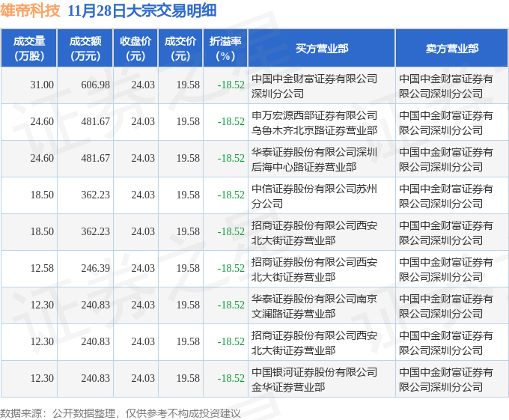The height and width of the screenshot is (420, 509).
Task: Click the 折溢率(%) column header
Action: point(225,49)
